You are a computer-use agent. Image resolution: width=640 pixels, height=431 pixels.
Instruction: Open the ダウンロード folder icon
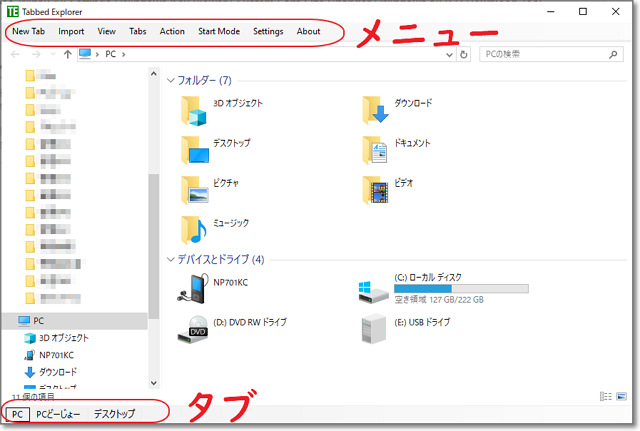pyautogui.click(x=376, y=106)
